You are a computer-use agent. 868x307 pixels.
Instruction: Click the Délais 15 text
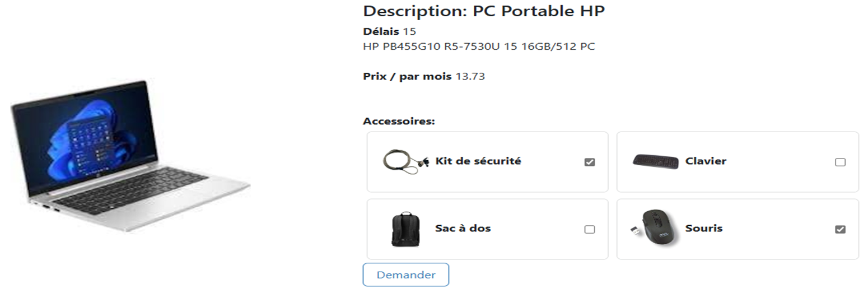coord(389,31)
